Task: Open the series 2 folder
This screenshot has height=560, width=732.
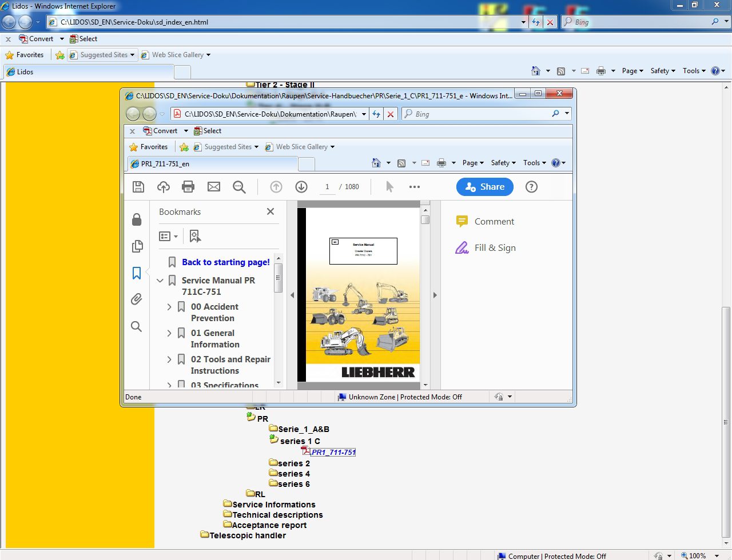Action: pos(289,463)
